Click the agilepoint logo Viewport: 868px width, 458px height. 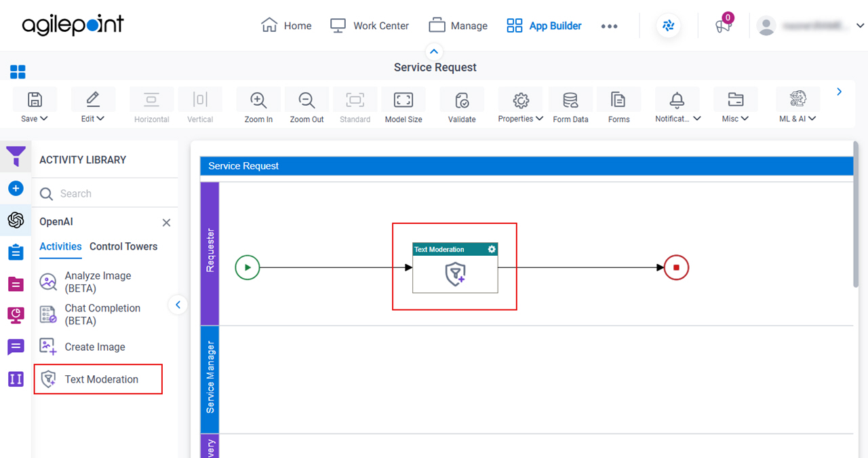(73, 25)
